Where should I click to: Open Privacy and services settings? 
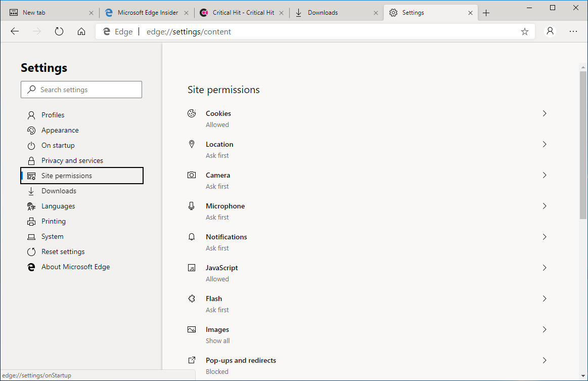72,160
